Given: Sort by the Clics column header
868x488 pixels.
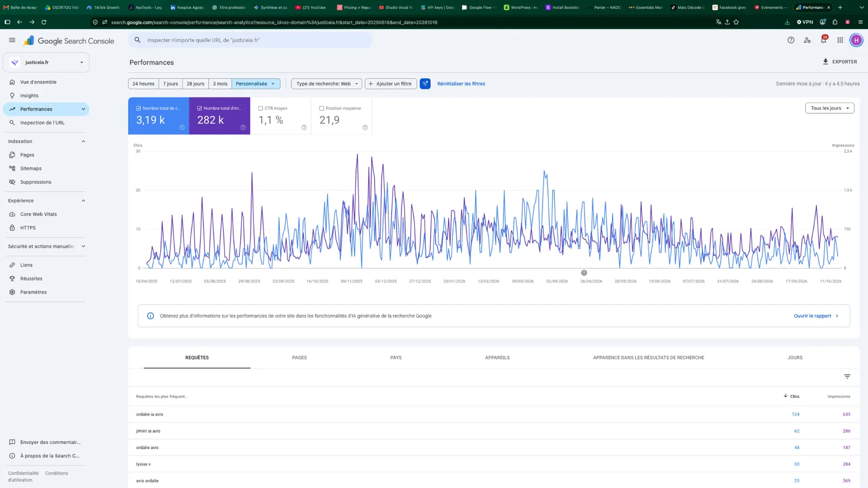Looking at the screenshot, I should 792,396.
